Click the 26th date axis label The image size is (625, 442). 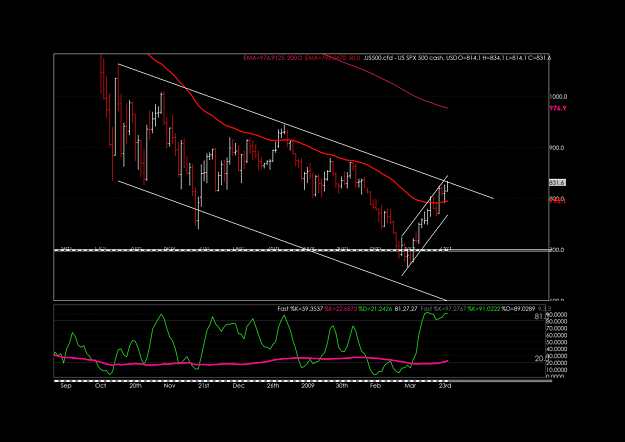273,386
